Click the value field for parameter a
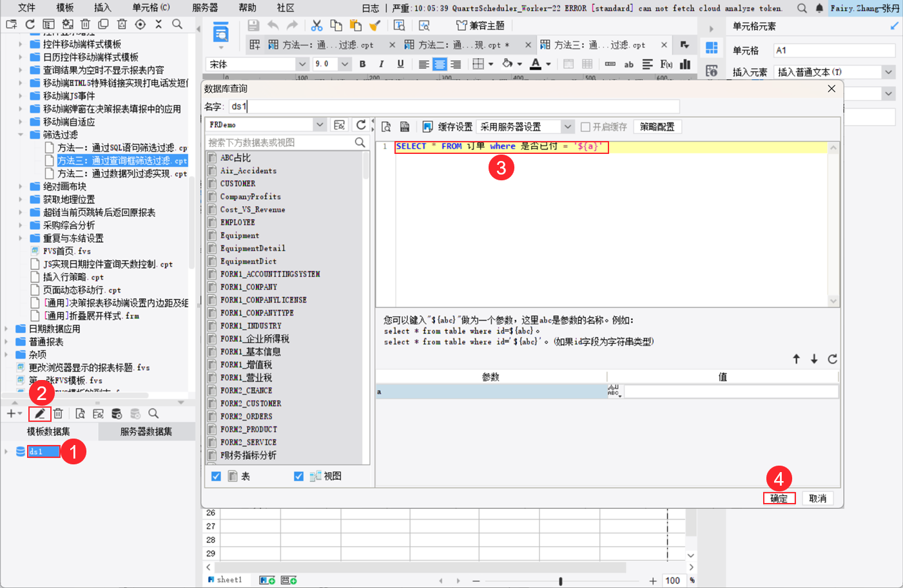 point(731,392)
